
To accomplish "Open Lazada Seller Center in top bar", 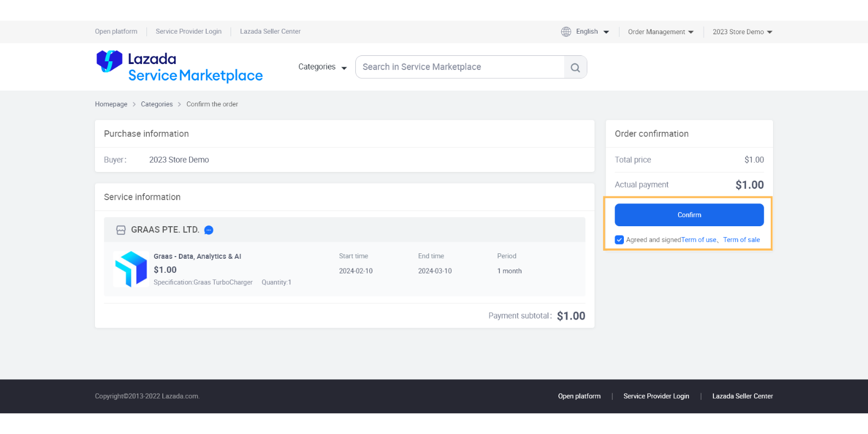I will tap(270, 31).
